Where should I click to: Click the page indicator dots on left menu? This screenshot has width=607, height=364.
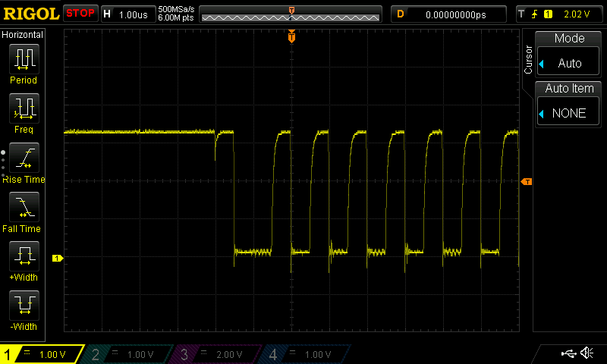coord(3,164)
